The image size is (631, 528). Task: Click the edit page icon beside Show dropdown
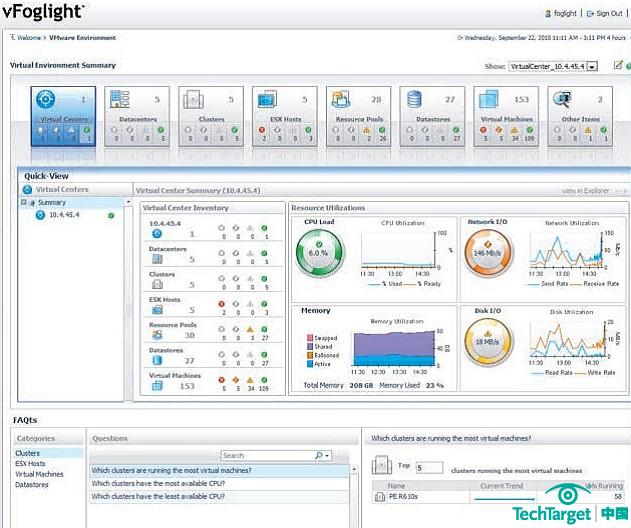point(618,65)
